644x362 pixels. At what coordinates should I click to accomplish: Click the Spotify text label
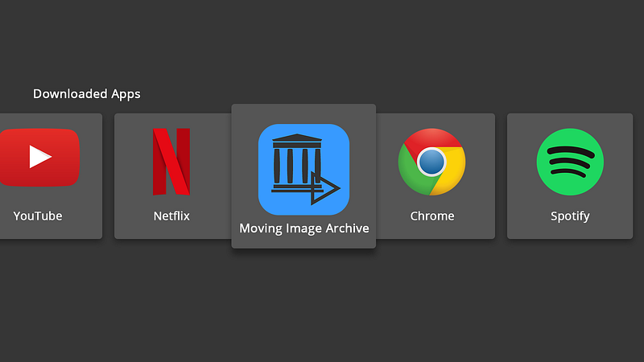pyautogui.click(x=570, y=216)
